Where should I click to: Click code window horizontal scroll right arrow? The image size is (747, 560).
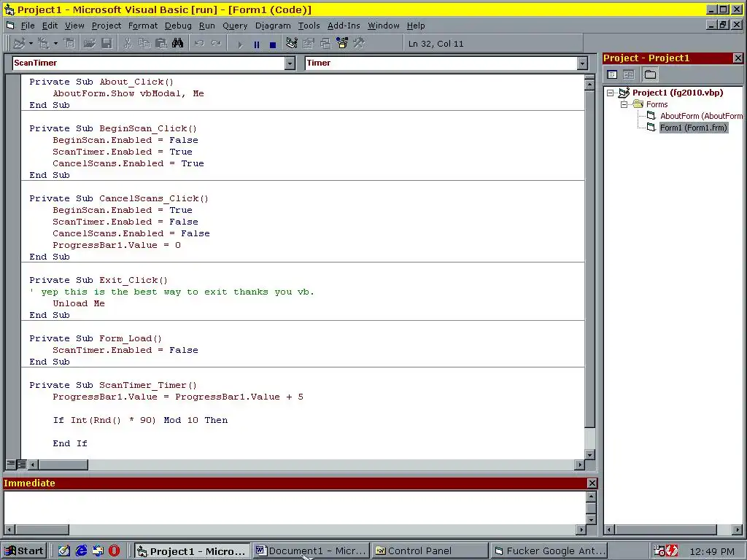(579, 464)
